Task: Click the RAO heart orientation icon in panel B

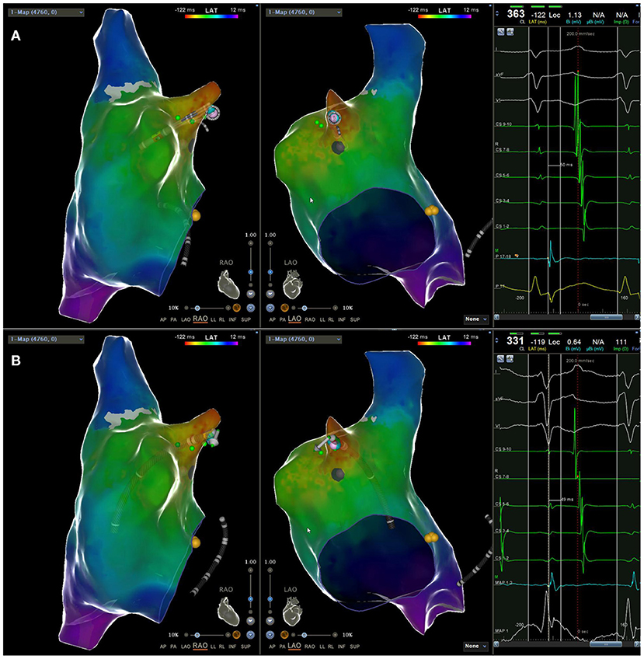Action: coord(228,611)
